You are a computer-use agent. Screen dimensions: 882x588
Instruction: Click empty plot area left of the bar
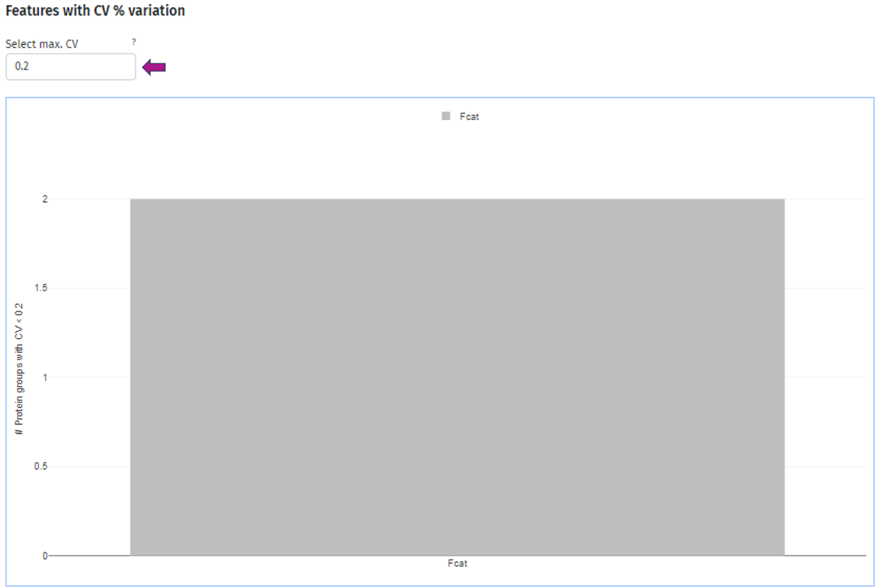[89, 377]
